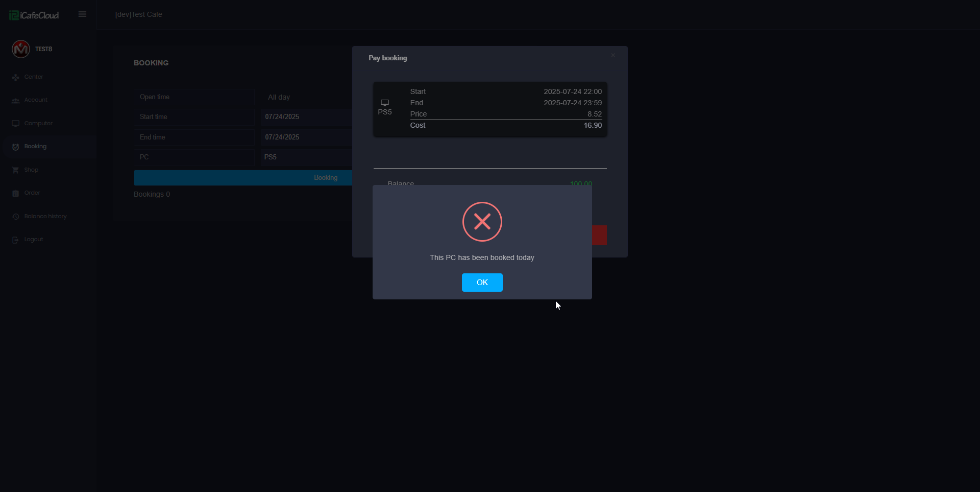The width and height of the screenshot is (980, 492).
Task: Click the iCafeCloud logo
Action: coord(34,15)
